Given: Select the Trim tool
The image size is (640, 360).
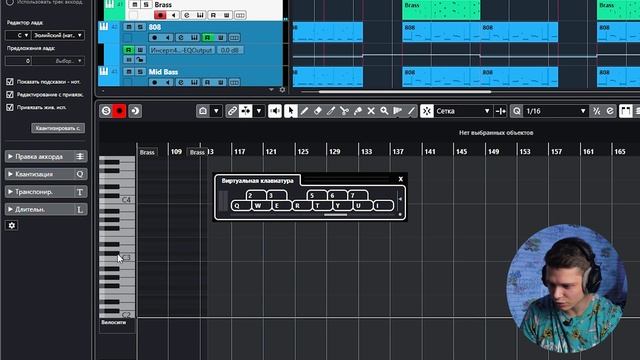Looking at the screenshot, I should [331, 111].
